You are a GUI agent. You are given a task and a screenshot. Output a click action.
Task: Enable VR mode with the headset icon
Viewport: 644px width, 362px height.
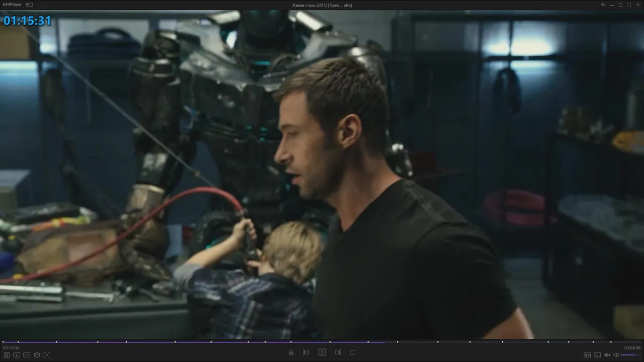pos(27,355)
